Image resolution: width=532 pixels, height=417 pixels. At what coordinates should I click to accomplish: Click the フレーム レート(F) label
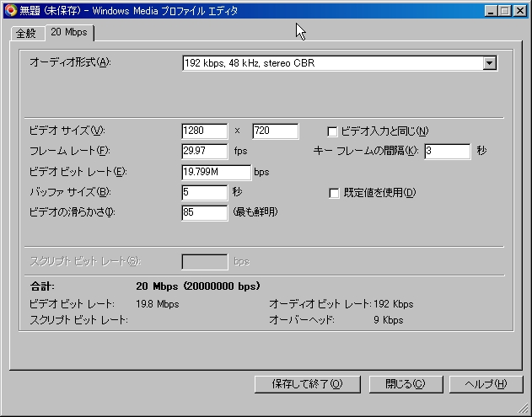pyautogui.click(x=70, y=151)
